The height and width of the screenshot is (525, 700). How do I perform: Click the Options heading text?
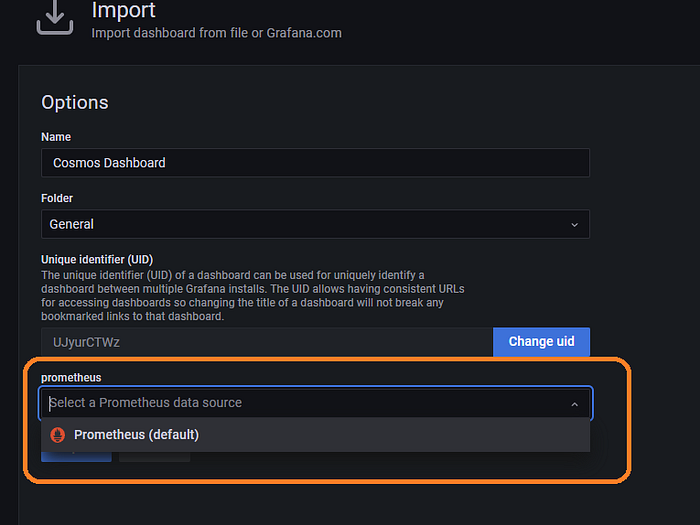click(75, 102)
